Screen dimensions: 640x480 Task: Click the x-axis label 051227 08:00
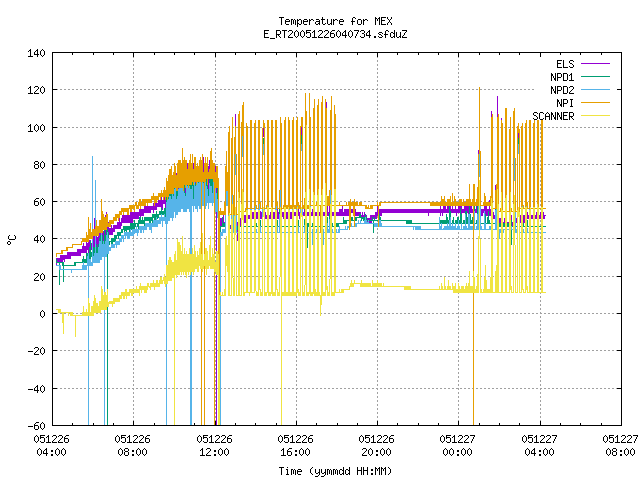coord(620,445)
